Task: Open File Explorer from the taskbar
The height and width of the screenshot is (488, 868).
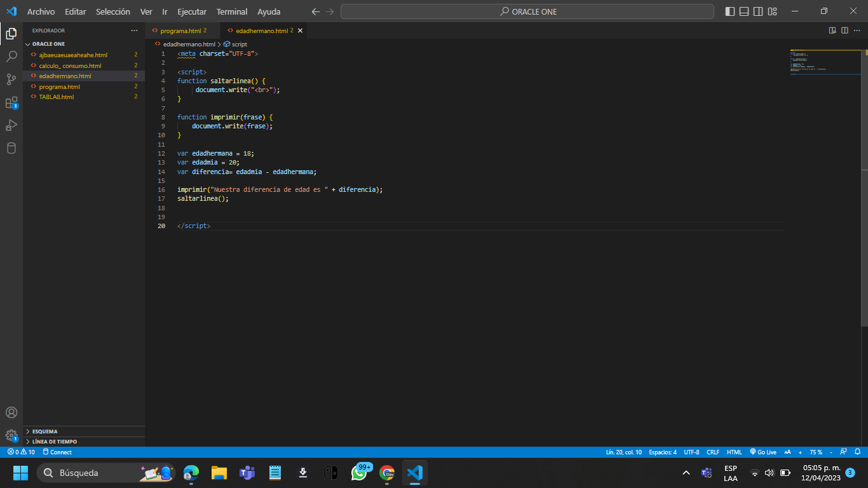Action: [219, 473]
